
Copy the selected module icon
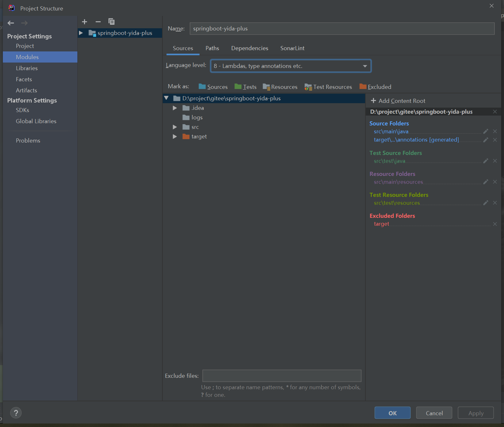111,22
